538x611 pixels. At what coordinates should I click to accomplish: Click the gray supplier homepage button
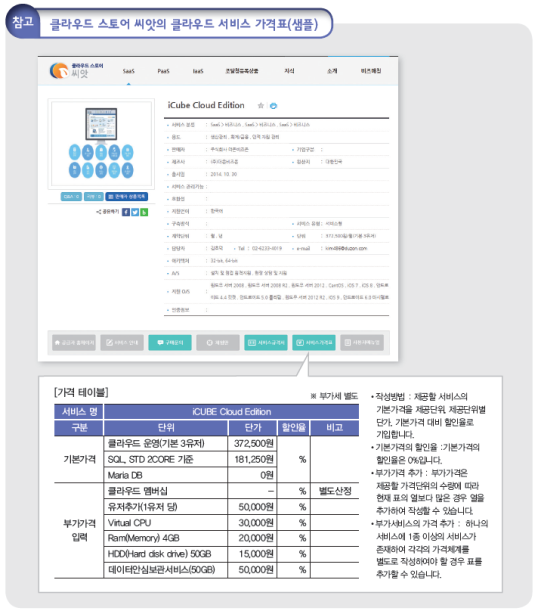74,343
